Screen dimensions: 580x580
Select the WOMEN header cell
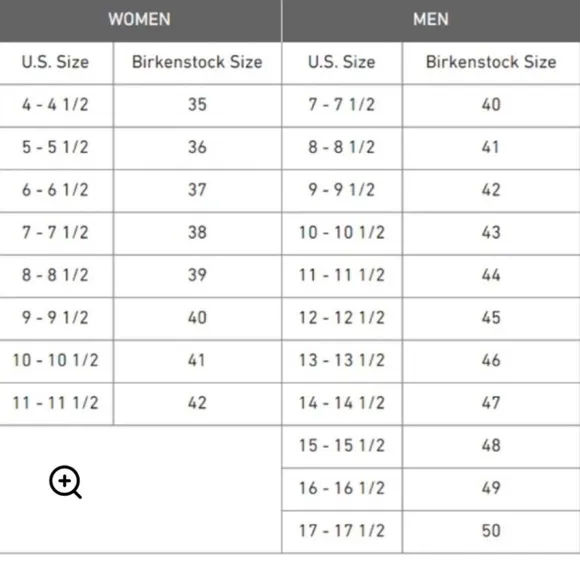140,20
